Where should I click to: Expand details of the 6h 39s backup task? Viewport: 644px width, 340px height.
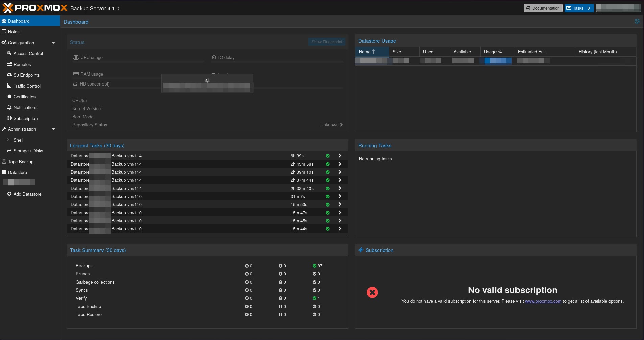[x=340, y=156]
